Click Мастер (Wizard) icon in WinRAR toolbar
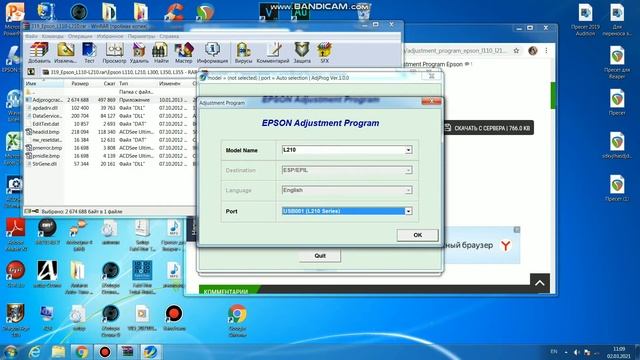640x360 pixels. [x=183, y=53]
